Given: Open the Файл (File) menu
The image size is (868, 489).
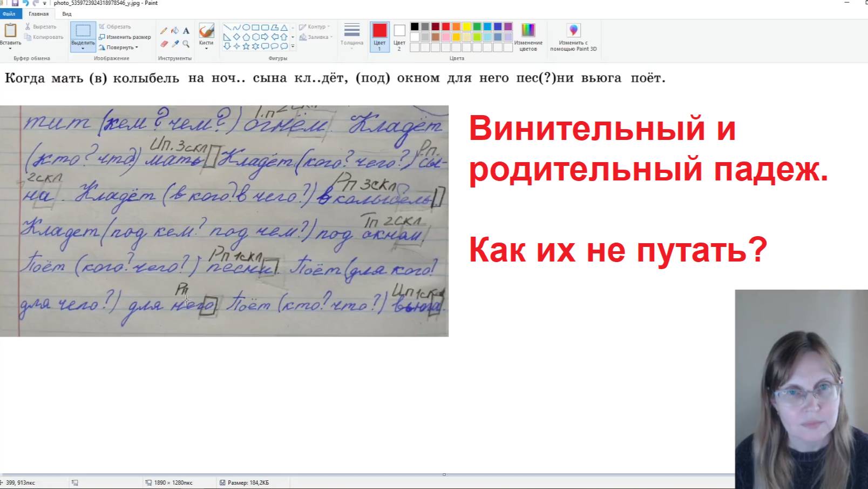Looking at the screenshot, I should pos(9,15).
